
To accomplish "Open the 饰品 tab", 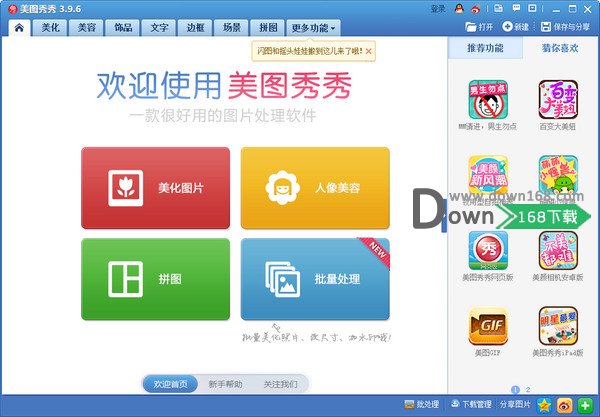I will point(123,28).
